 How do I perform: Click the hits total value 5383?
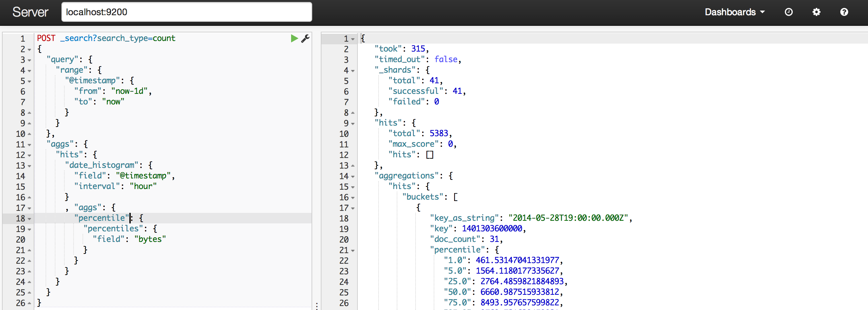439,133
